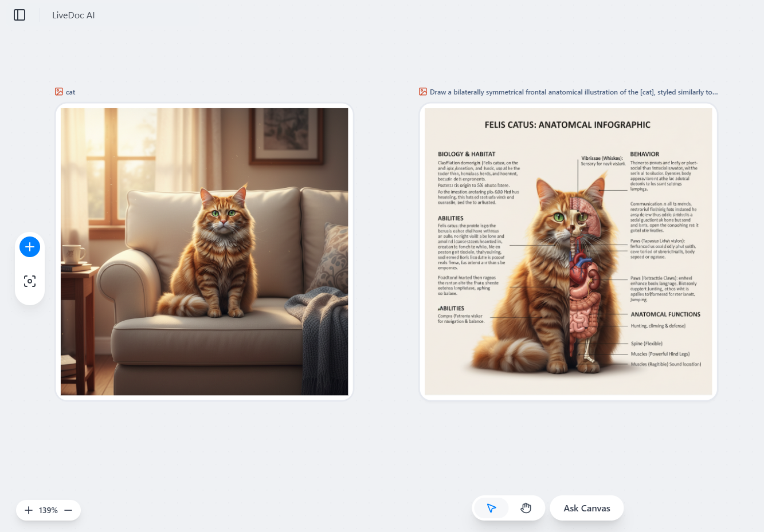Click the Felis Catus infographic image
Screen dimensions: 764x532
(x=568, y=252)
